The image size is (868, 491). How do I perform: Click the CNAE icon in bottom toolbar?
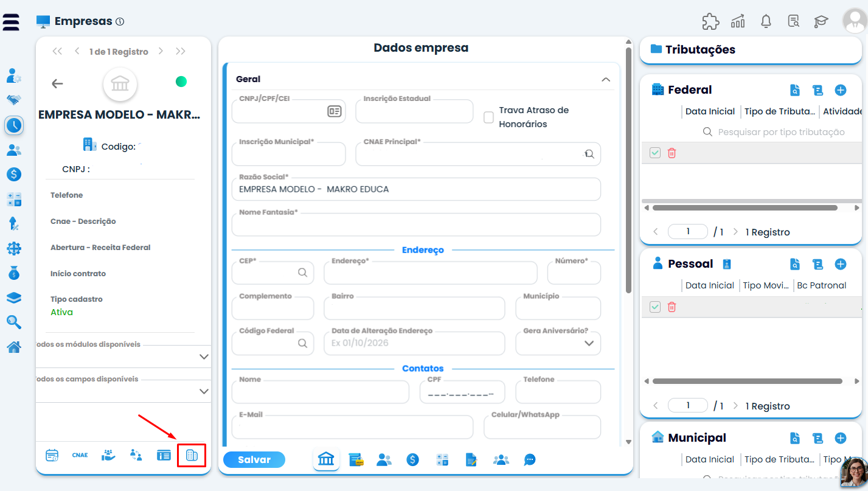tap(80, 455)
